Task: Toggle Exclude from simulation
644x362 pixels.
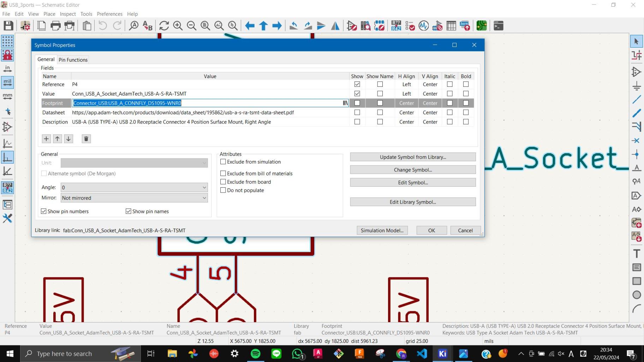Action: point(250,162)
